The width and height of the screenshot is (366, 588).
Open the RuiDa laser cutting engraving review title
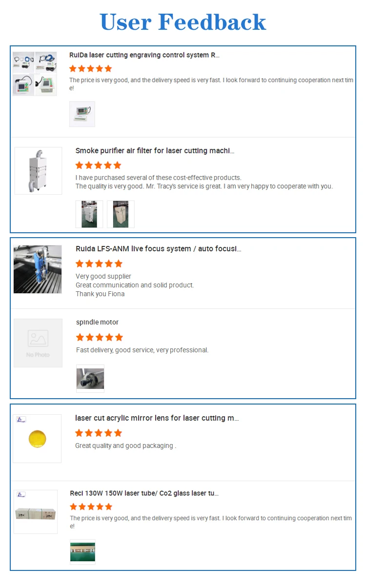pyautogui.click(x=144, y=55)
